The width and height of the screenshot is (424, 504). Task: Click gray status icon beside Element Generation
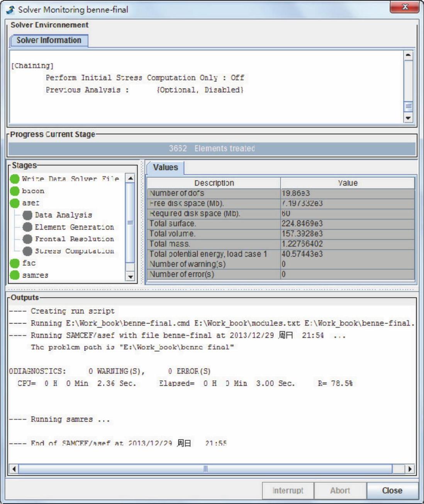coord(27,227)
